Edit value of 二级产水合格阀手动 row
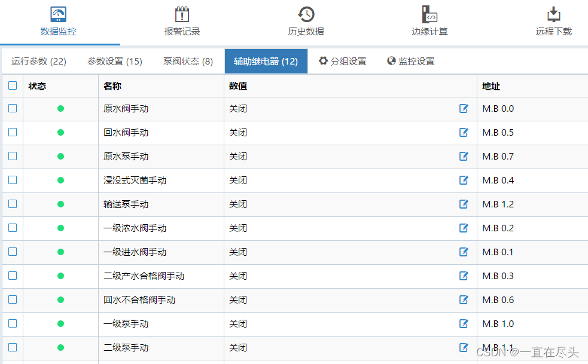This screenshot has height=364, width=588. click(x=464, y=276)
